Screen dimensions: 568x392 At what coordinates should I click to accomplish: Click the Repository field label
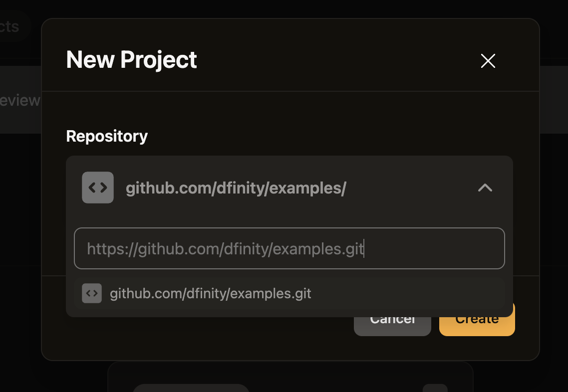click(107, 136)
